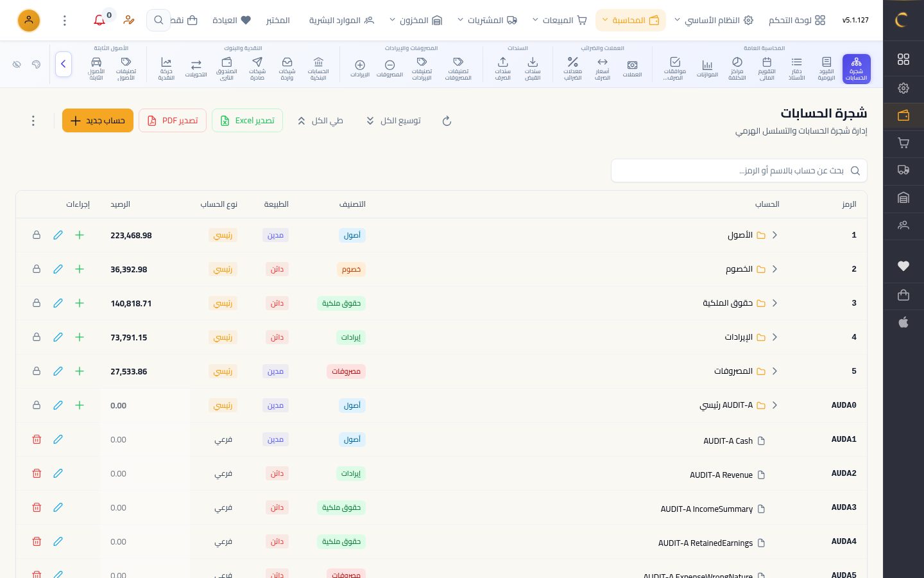This screenshot has height=578, width=924.
Task: Open شيكات واردة incoming checks
Action: tap(287, 69)
